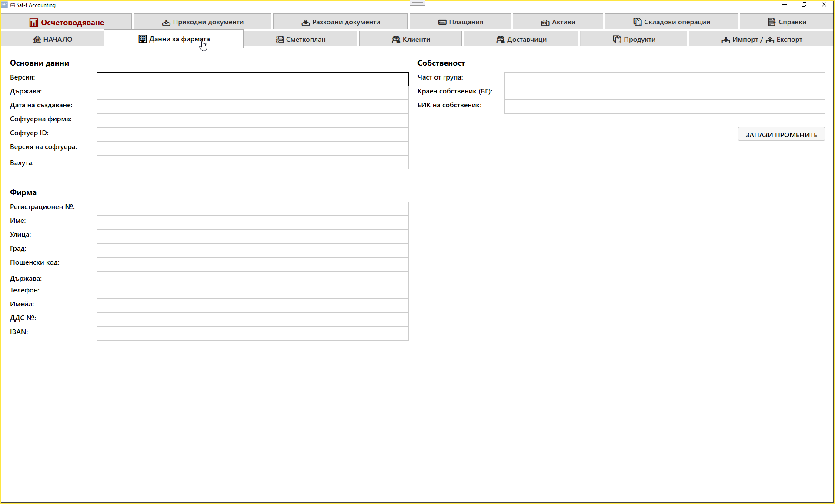Open the Сметкоплан tab
The width and height of the screenshot is (835, 504).
click(x=301, y=39)
